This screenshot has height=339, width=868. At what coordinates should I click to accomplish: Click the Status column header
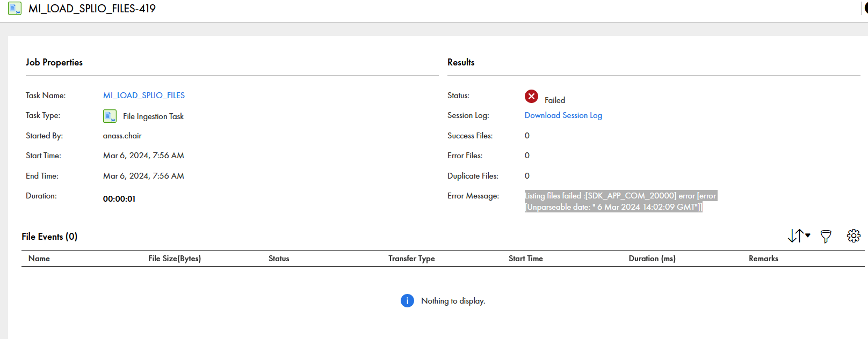tap(279, 259)
